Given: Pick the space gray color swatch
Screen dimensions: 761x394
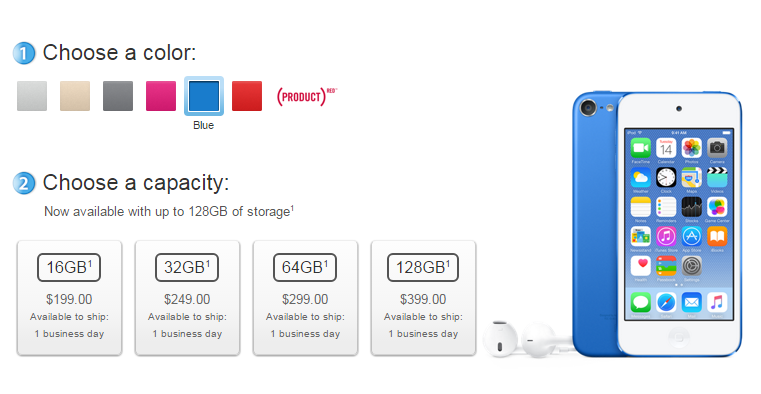Looking at the screenshot, I should [118, 96].
